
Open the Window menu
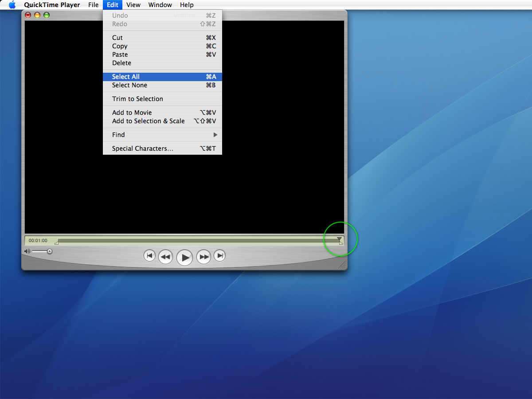(160, 5)
